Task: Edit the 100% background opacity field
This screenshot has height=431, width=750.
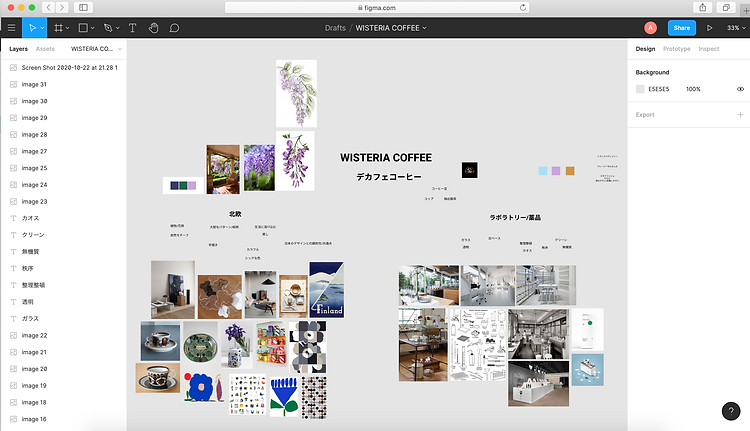Action: click(x=693, y=89)
